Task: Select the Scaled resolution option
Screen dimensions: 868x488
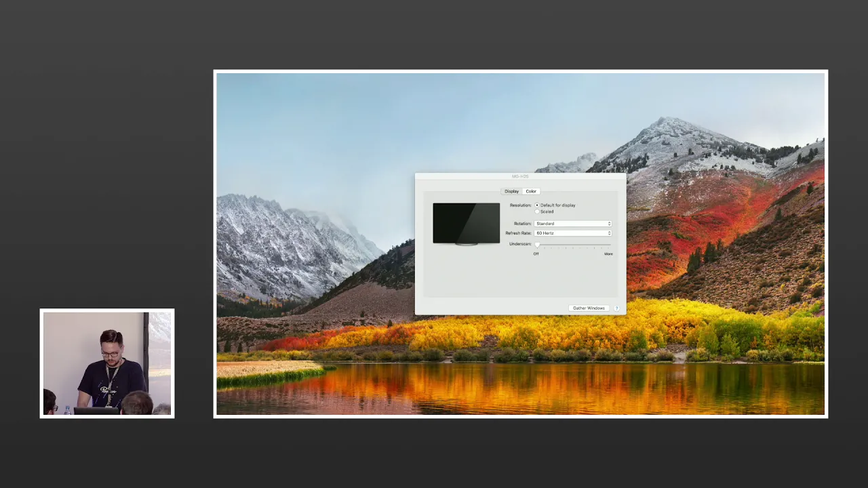Action: [537, 211]
